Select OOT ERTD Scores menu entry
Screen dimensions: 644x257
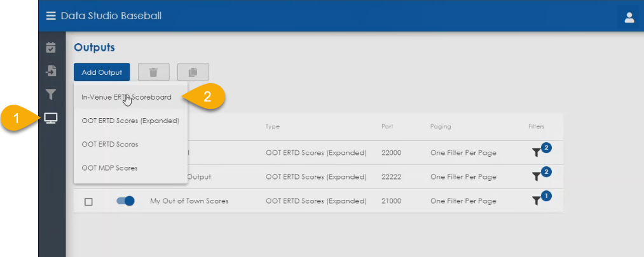pos(109,144)
